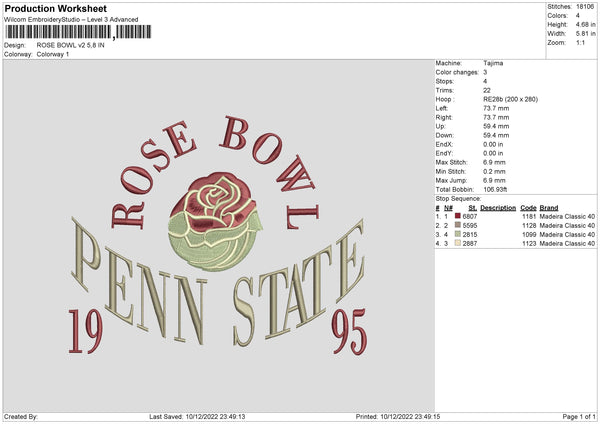Click the cream 2887 thread color swatch
The width and height of the screenshot is (600, 424).
click(x=458, y=243)
